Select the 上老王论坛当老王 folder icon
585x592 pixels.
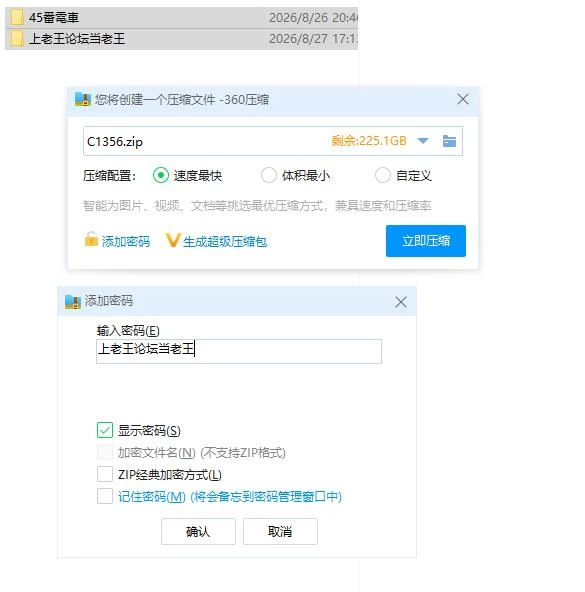click(17, 39)
